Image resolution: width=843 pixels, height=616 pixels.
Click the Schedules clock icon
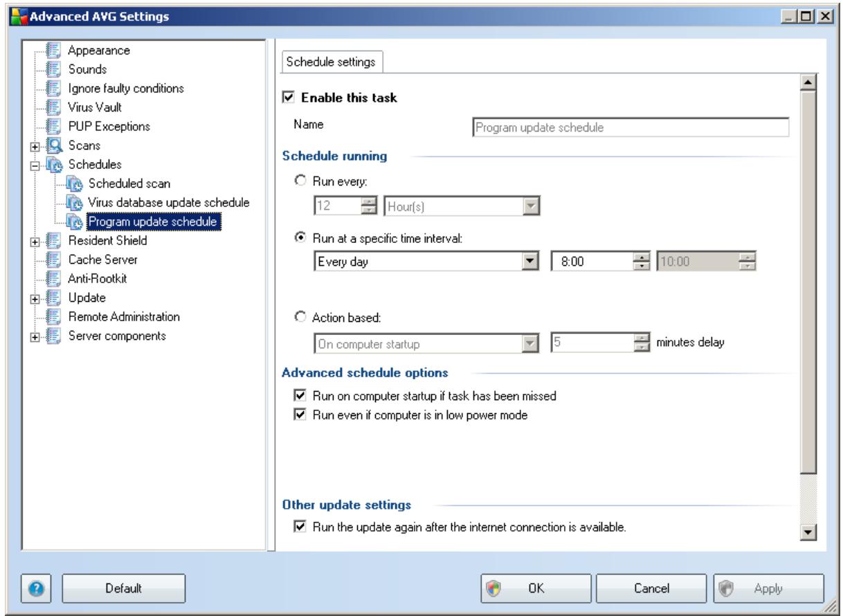click(x=53, y=165)
